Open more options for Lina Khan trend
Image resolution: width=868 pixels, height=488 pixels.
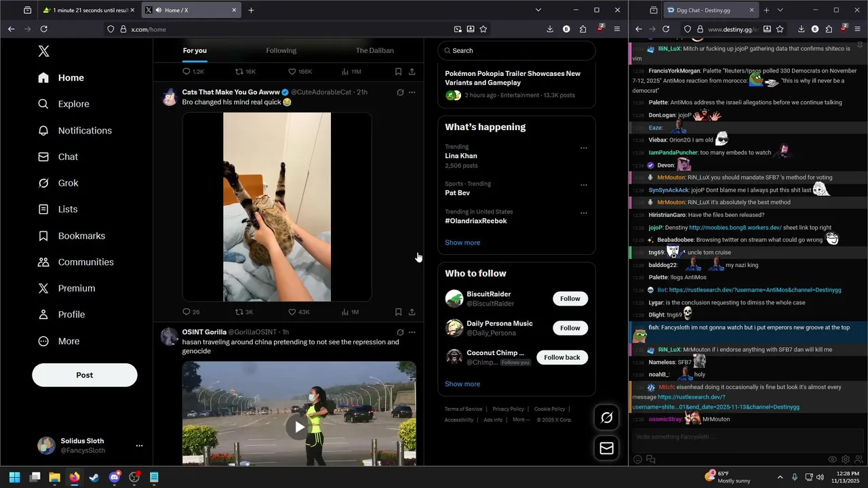point(583,148)
